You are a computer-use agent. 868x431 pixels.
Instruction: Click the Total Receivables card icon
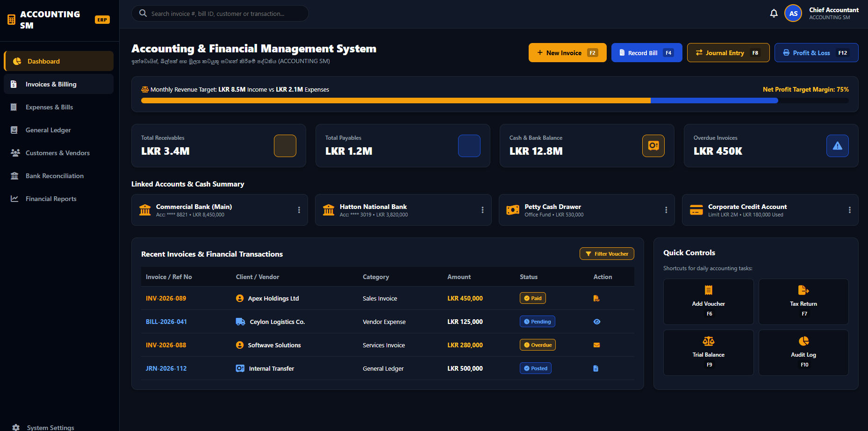[285, 146]
